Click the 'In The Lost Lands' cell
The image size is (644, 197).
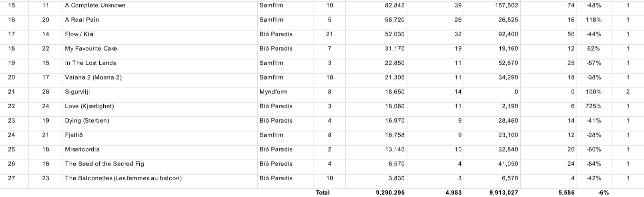point(90,63)
